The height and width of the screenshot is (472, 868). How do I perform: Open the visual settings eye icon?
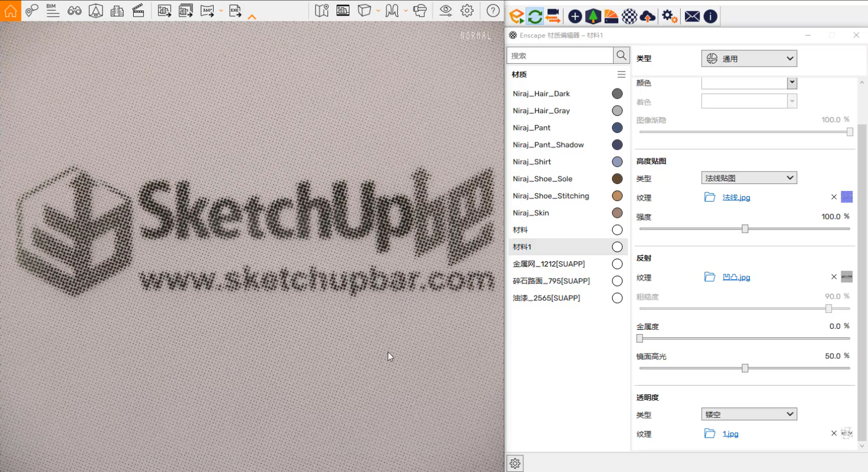tap(446, 11)
